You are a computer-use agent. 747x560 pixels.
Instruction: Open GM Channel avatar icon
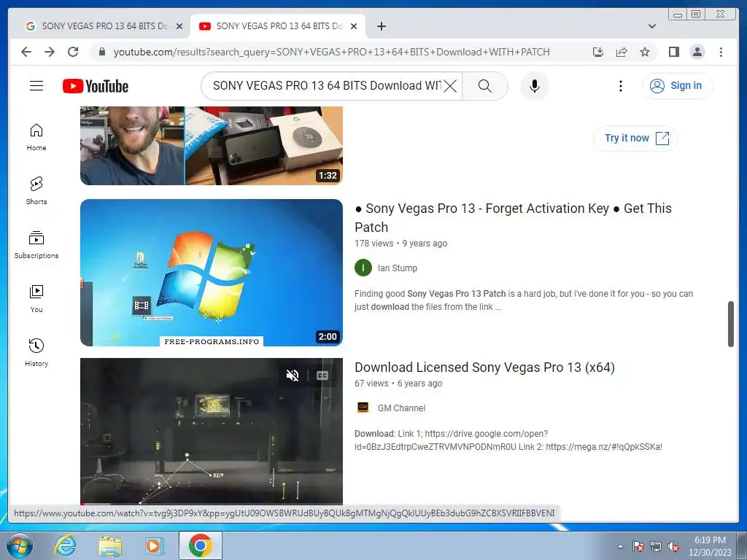coord(363,407)
